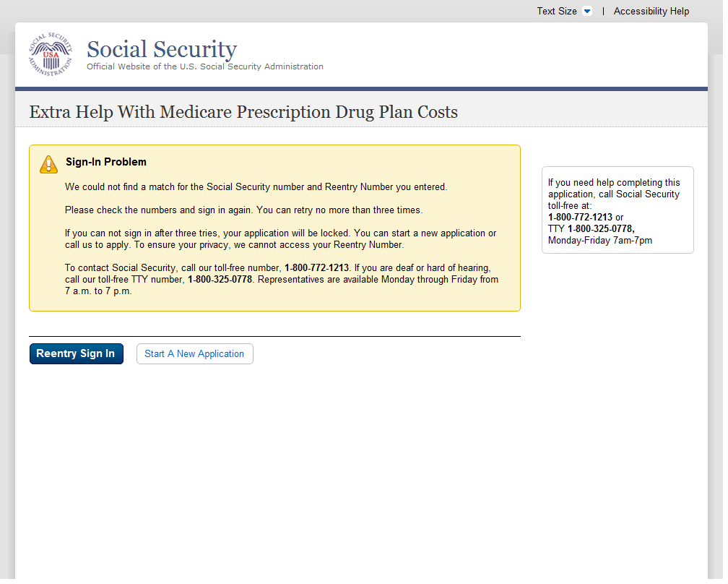Open the Accessibility Help link
The image size is (728, 584).
(x=651, y=12)
